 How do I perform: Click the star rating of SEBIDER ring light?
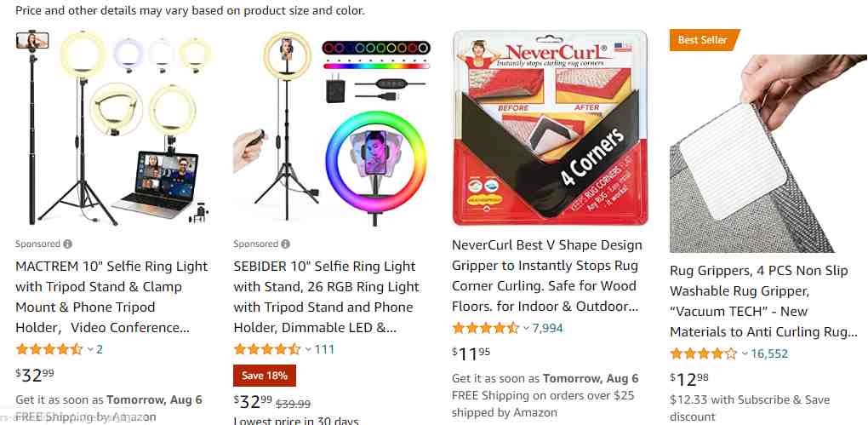tap(267, 349)
